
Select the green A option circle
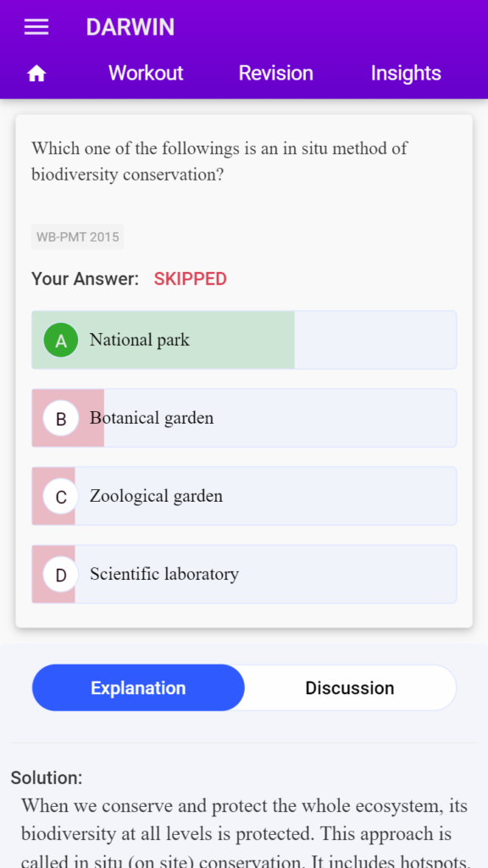tap(61, 340)
